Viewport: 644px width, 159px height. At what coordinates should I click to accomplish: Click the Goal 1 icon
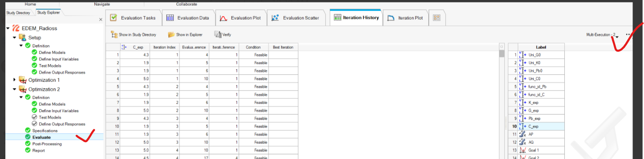point(523,150)
